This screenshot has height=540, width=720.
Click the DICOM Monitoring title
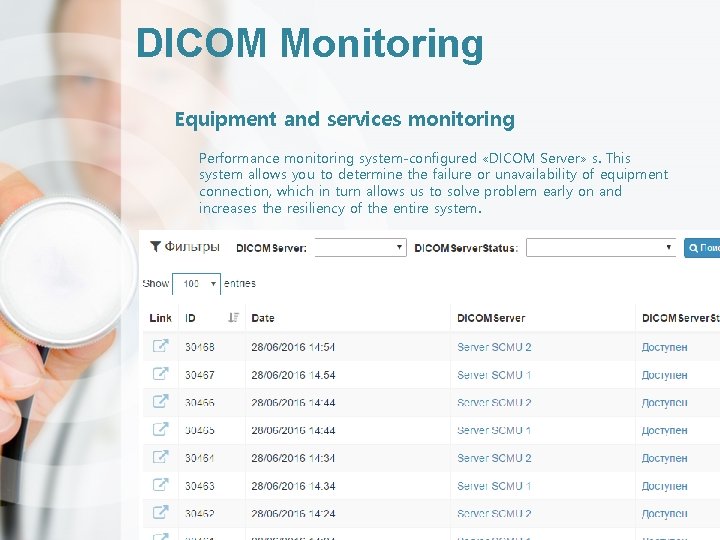pos(309,44)
